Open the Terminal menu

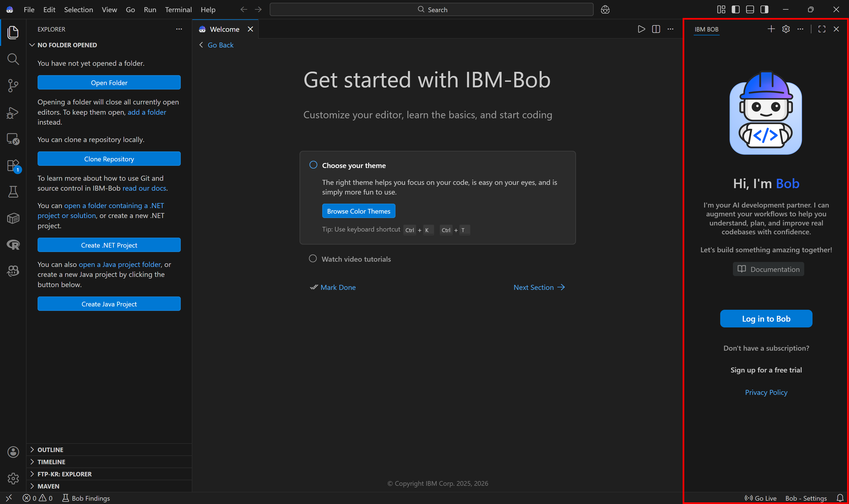[178, 9]
